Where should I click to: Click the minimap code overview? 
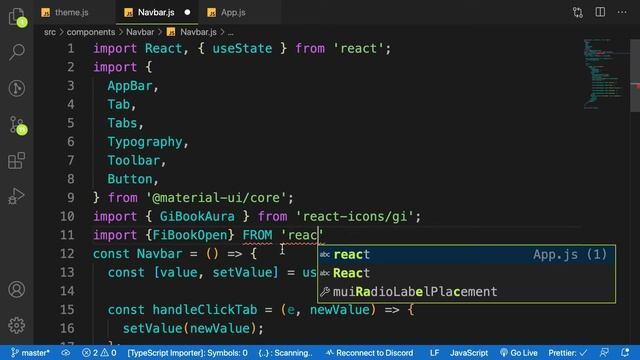(x=605, y=73)
